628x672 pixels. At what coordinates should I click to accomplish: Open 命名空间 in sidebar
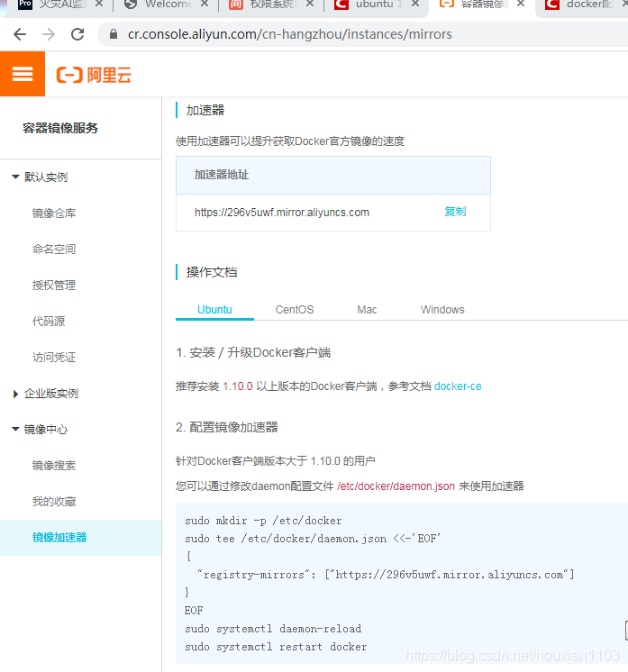click(54, 249)
